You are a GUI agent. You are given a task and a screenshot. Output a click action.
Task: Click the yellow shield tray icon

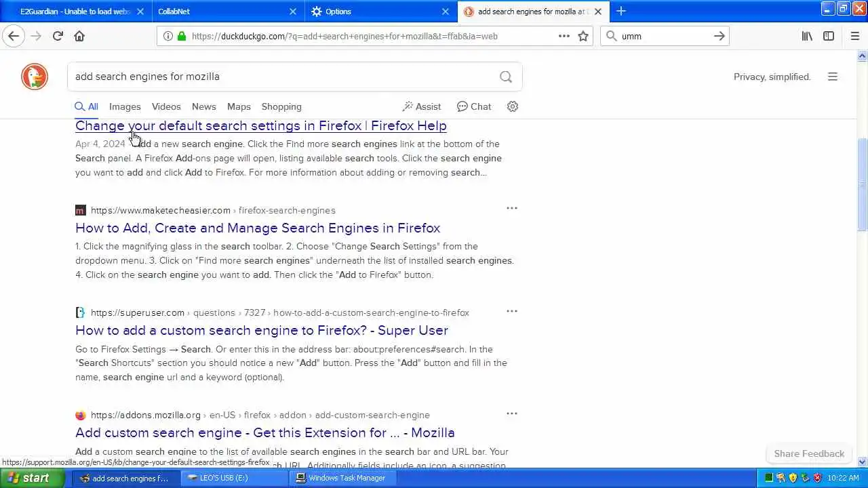[x=793, y=478]
